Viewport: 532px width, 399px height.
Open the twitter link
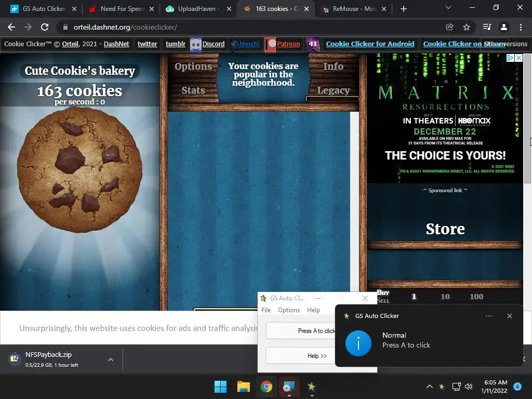coord(147,44)
